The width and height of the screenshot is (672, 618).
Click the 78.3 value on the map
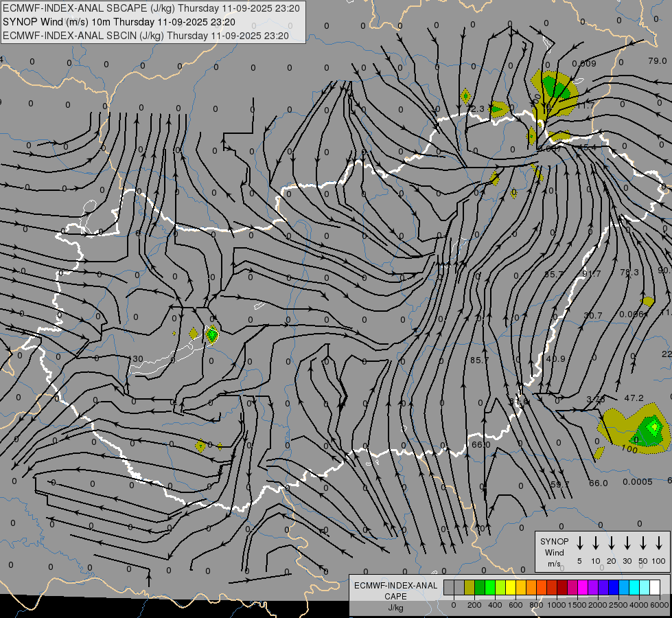[629, 273]
